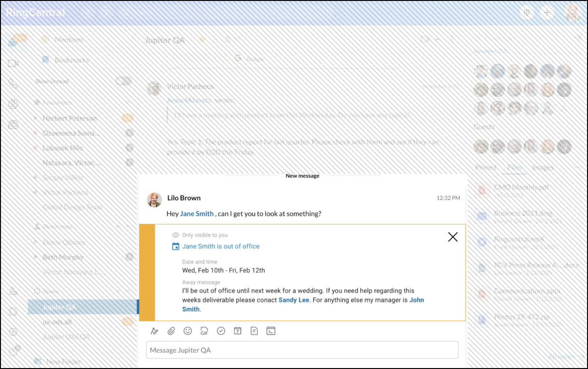Open the calendar event icon
The image size is (588, 369).
click(237, 330)
